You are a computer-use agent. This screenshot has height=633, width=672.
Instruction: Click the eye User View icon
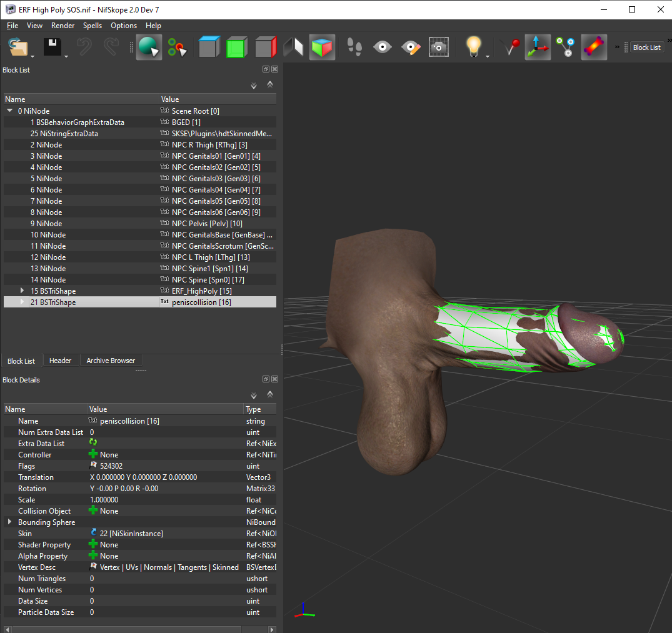383,47
